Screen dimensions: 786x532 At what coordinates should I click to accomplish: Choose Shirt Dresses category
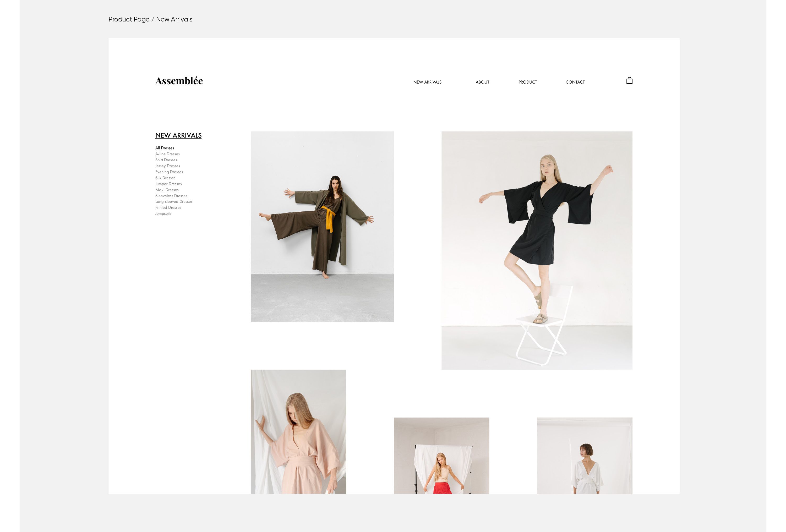[x=166, y=160]
